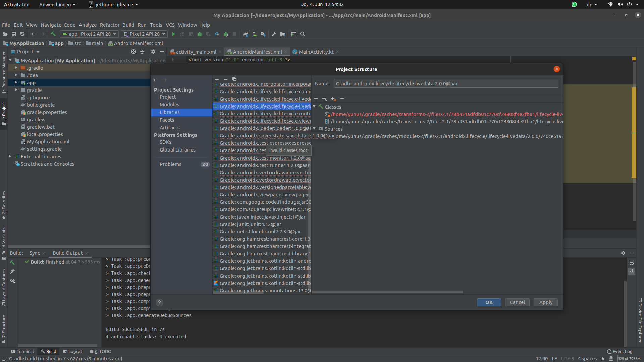Viewport: 644px width, 362px height.
Task: Switch to the Sync tab in Build panel
Action: [35, 253]
